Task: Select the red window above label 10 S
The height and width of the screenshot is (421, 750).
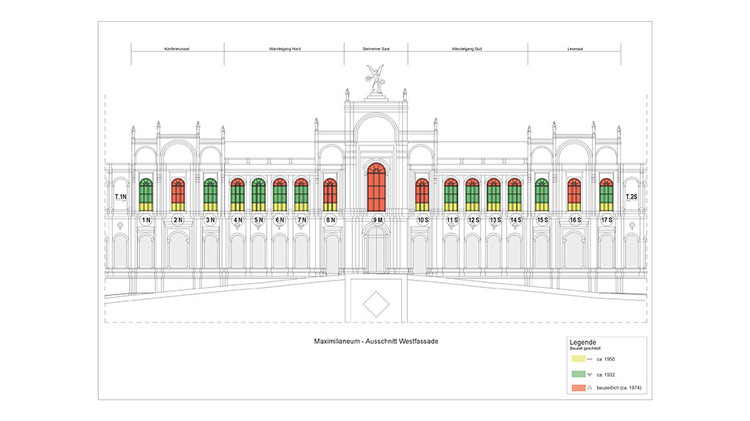Action: coord(422,194)
